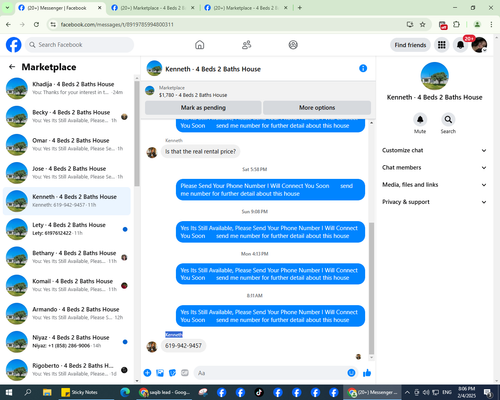This screenshot has height=400, width=500.
Task: Expand Privacy & support section
Action: (434, 202)
